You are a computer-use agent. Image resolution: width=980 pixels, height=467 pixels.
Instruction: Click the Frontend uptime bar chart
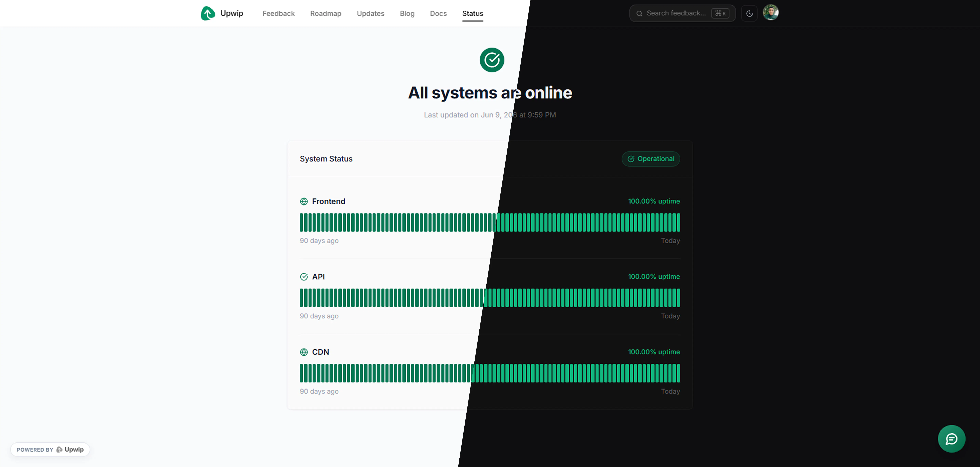(490, 223)
